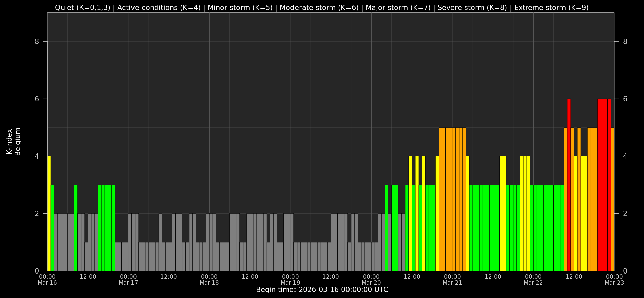Click the wide orange K=5 block near Mar 21

tap(452, 199)
